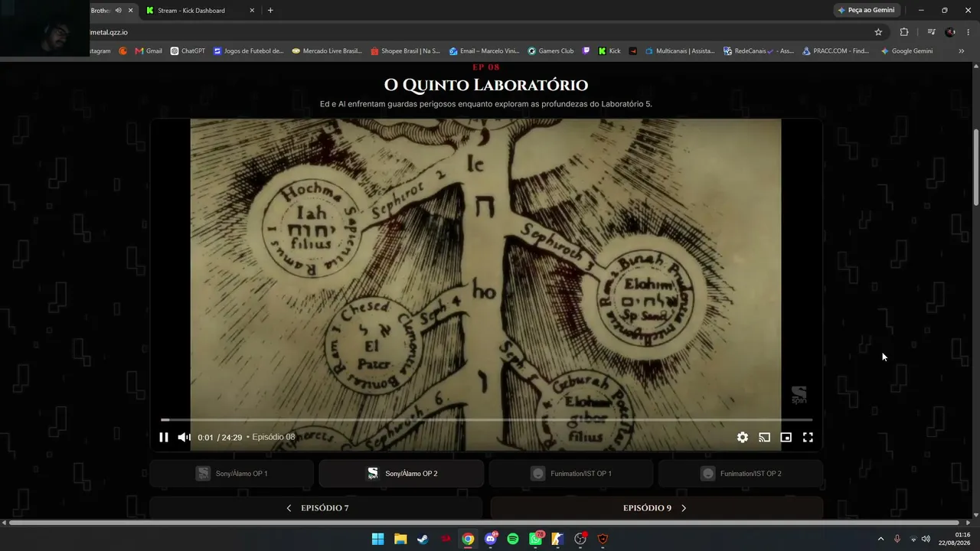Open the Gamers Club bookmark

point(550,51)
